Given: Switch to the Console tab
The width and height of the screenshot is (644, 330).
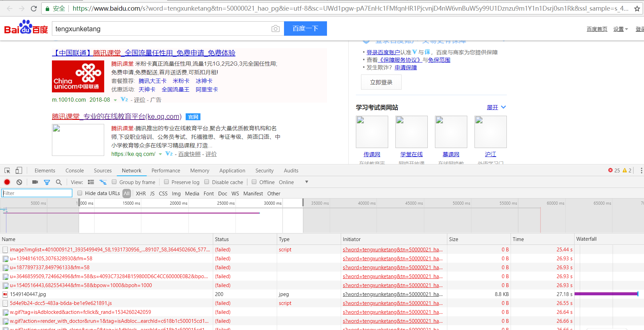Looking at the screenshot, I should pyautogui.click(x=75, y=171).
